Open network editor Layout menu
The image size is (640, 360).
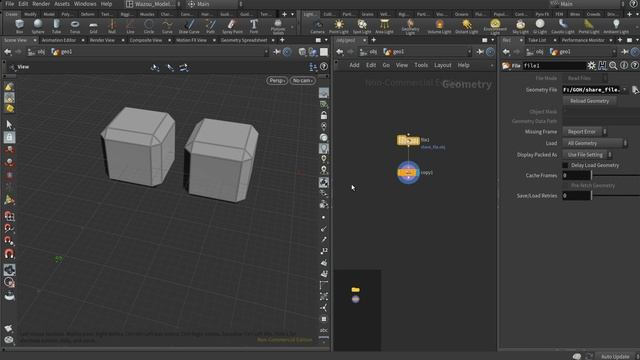[x=442, y=65]
